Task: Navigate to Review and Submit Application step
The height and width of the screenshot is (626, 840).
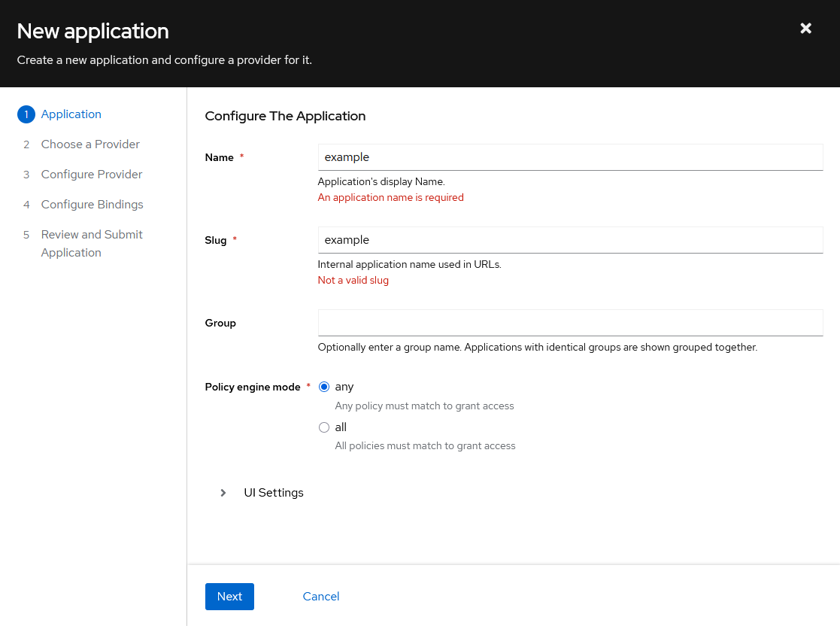Action: pos(91,243)
